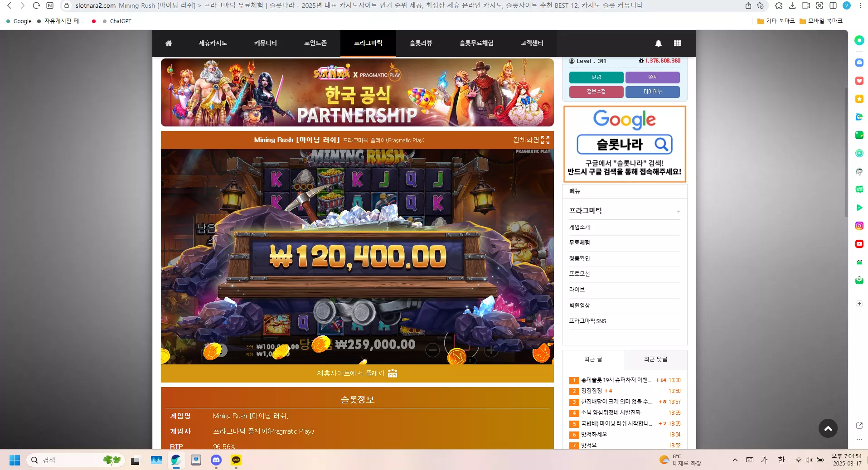Screen dimensions: 868x470
Task: Click the fullscreen expand icon on game
Action: click(x=545, y=140)
